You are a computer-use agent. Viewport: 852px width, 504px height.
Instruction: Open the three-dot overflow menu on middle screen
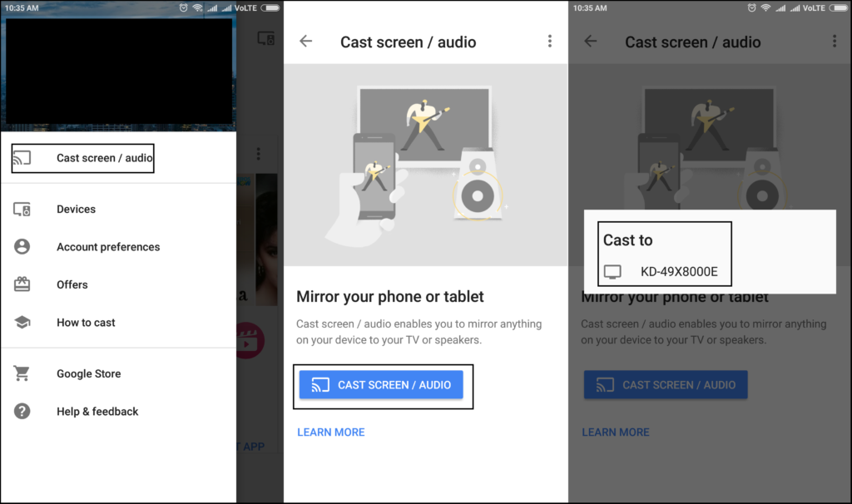549,41
